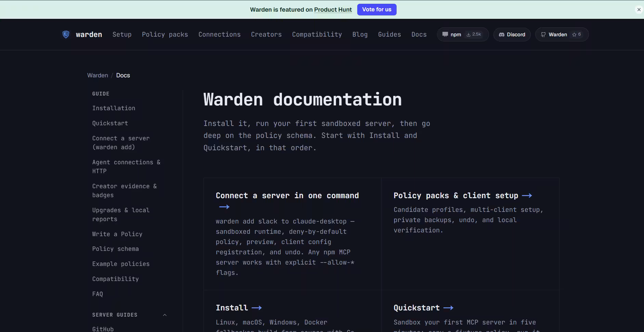Open the Product Hunt link
Image resolution: width=644 pixels, height=332 pixels.
(x=333, y=10)
